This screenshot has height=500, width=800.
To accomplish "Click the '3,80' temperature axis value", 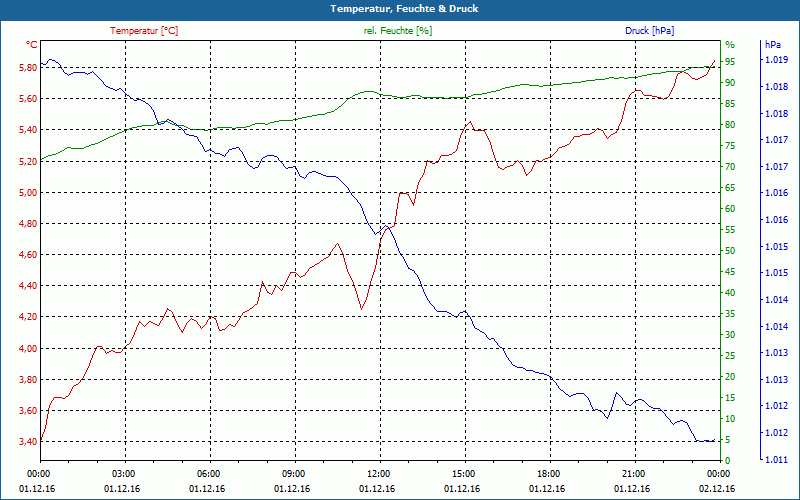I will point(29,380).
